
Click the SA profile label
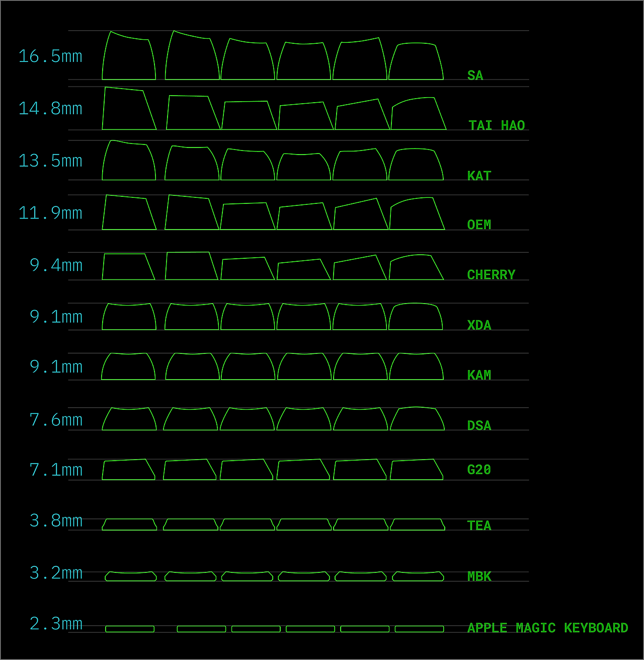tap(475, 76)
